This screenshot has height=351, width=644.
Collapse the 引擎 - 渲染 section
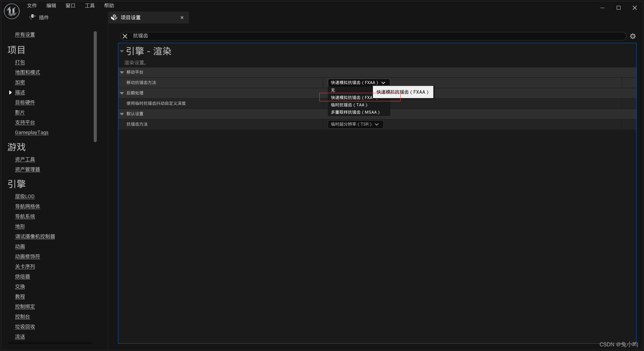[122, 51]
